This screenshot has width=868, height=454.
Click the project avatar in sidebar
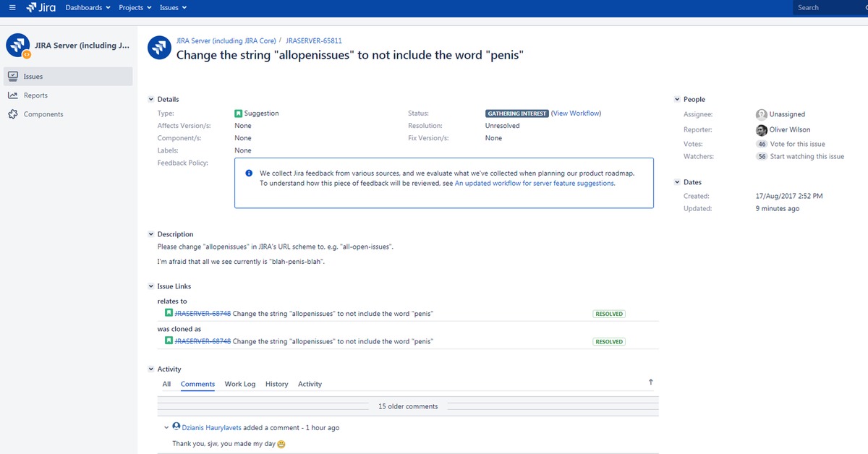17,46
